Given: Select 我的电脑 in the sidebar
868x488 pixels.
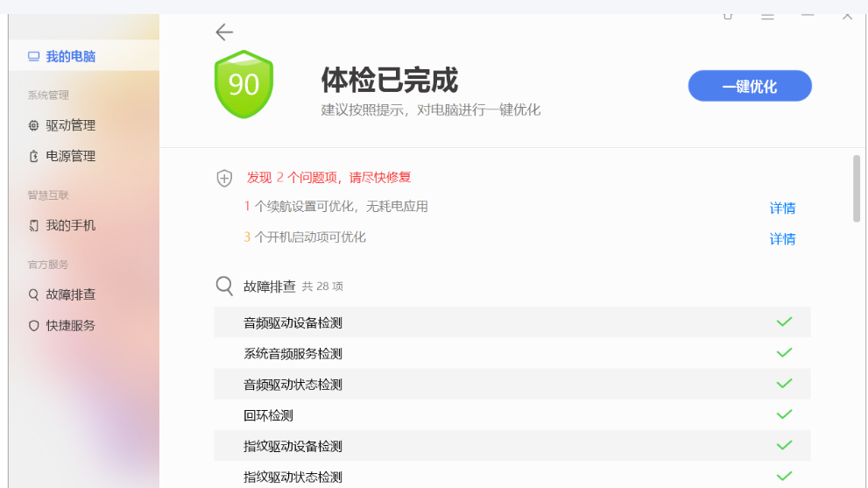Looking at the screenshot, I should point(70,57).
